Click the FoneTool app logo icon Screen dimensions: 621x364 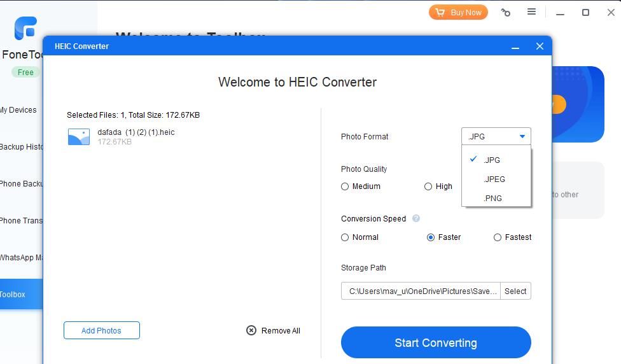[25, 28]
